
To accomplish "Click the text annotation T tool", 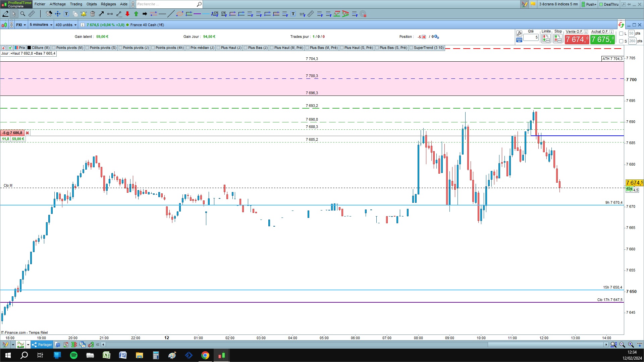I will click(x=66, y=14).
